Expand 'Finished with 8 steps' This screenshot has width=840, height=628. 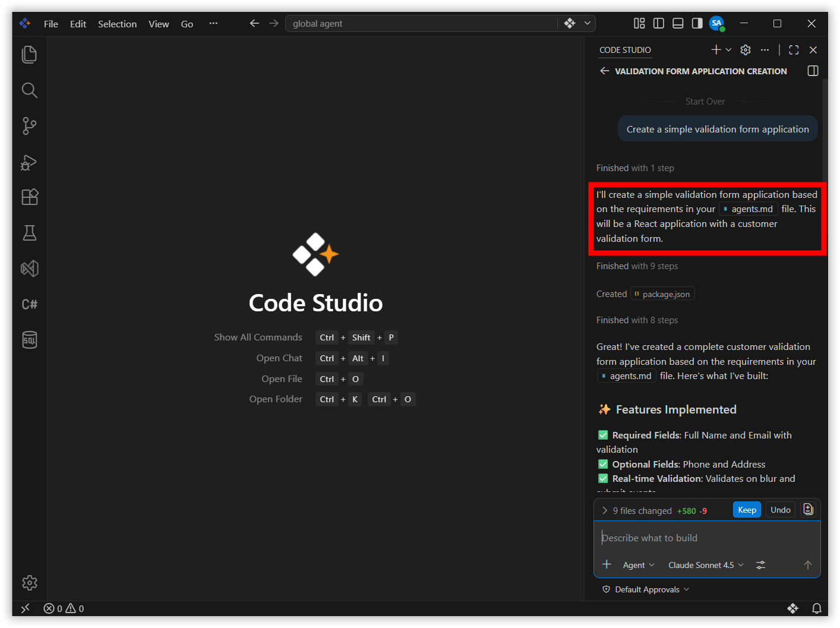point(637,320)
